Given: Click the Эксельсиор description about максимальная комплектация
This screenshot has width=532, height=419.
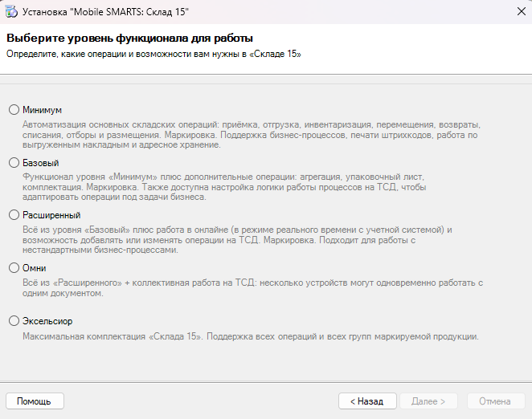Looking at the screenshot, I should pyautogui.click(x=251, y=336).
